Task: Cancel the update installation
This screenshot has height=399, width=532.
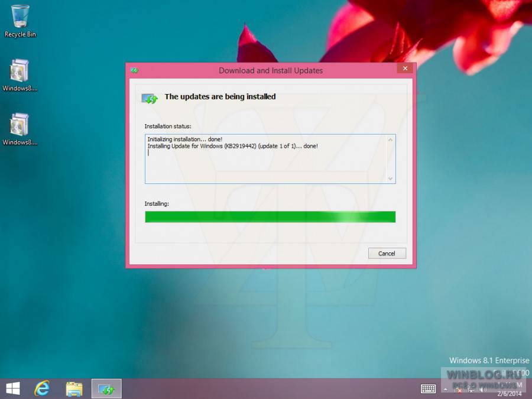Action: tap(387, 254)
